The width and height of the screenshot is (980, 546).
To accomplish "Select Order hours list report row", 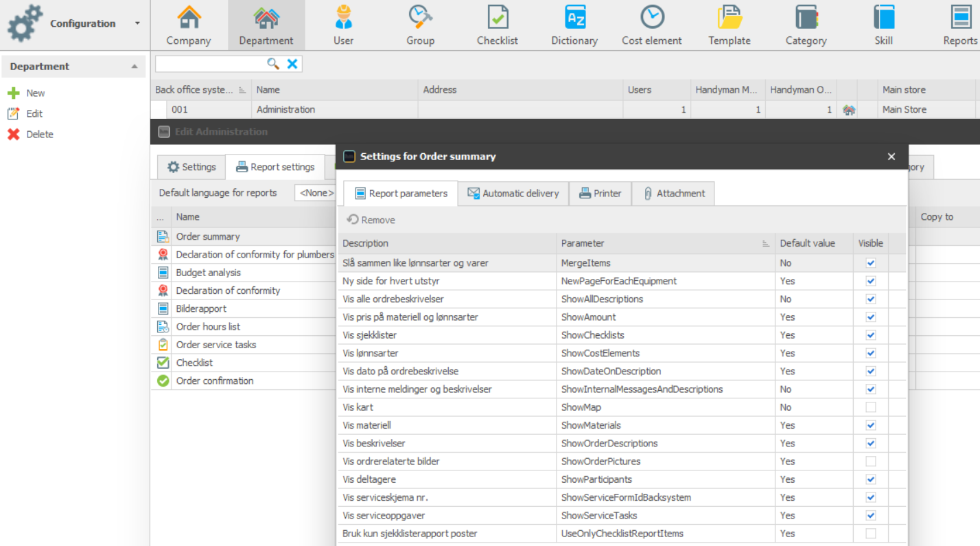I will [244, 327].
